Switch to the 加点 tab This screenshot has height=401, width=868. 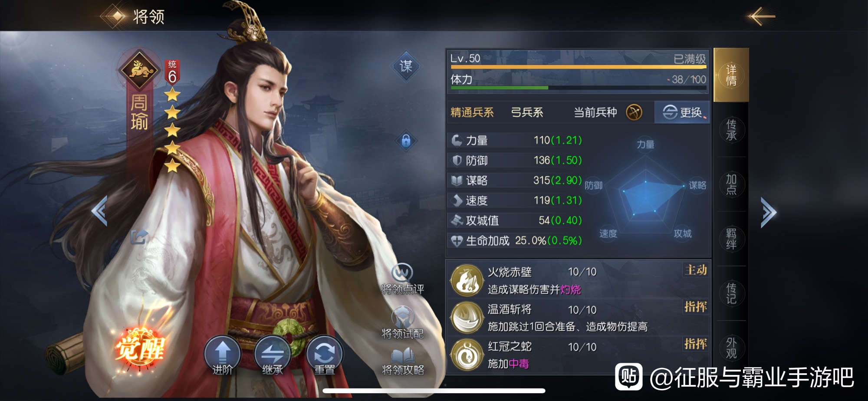[731, 184]
